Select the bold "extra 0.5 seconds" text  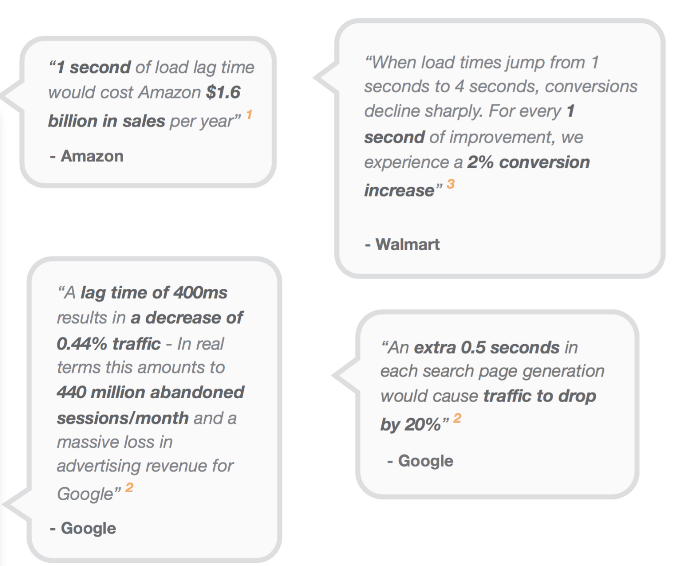(487, 347)
